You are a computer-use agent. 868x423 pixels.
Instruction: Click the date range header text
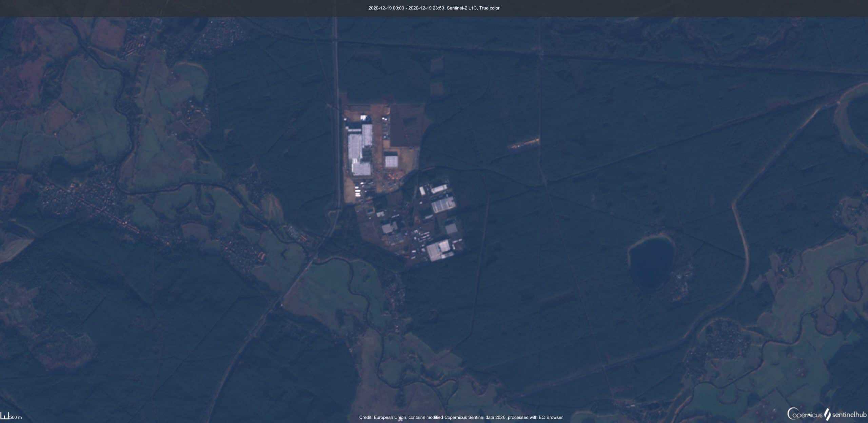click(x=406, y=8)
